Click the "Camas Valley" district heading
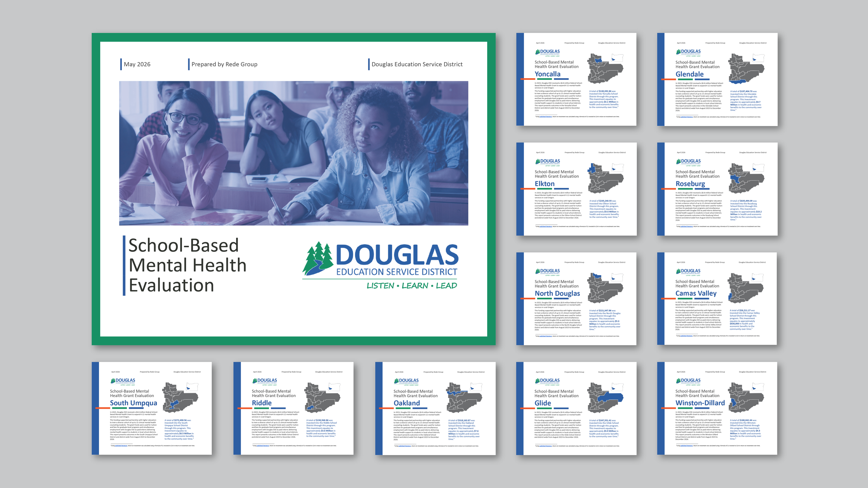 pyautogui.click(x=696, y=293)
